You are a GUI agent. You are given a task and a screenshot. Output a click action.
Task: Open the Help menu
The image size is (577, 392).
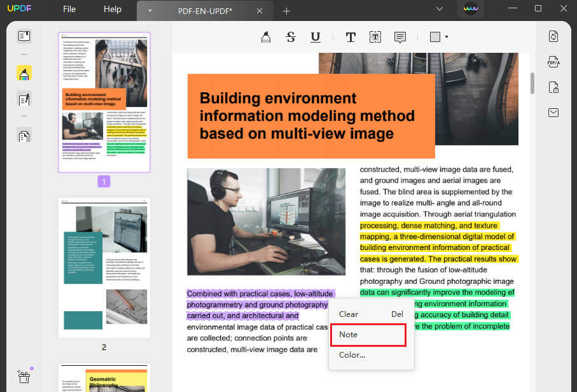pyautogui.click(x=112, y=9)
